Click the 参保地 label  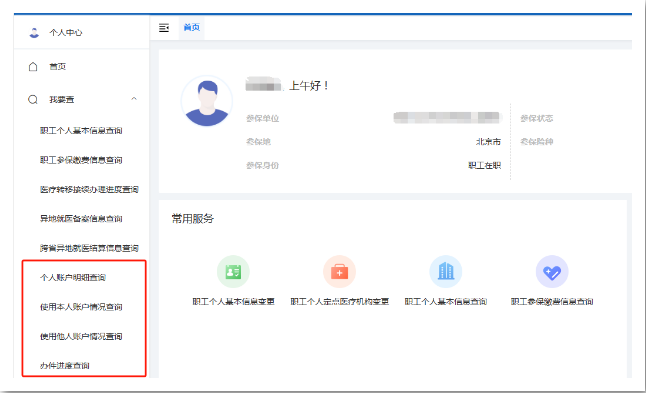click(x=258, y=142)
